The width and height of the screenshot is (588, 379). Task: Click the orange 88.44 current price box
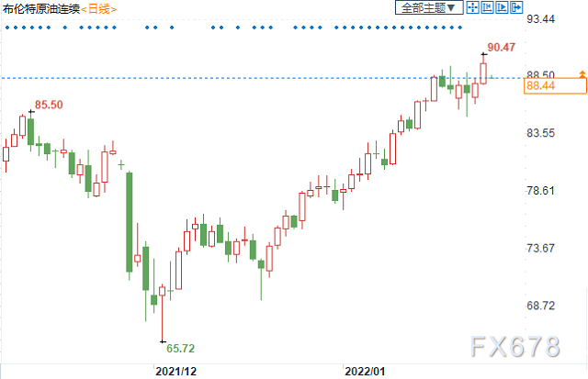[x=554, y=86]
